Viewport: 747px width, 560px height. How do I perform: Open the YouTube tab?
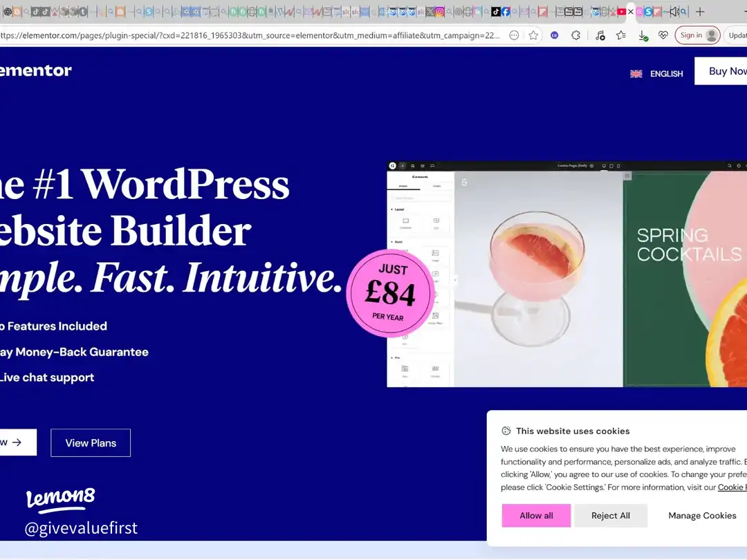[x=621, y=12]
